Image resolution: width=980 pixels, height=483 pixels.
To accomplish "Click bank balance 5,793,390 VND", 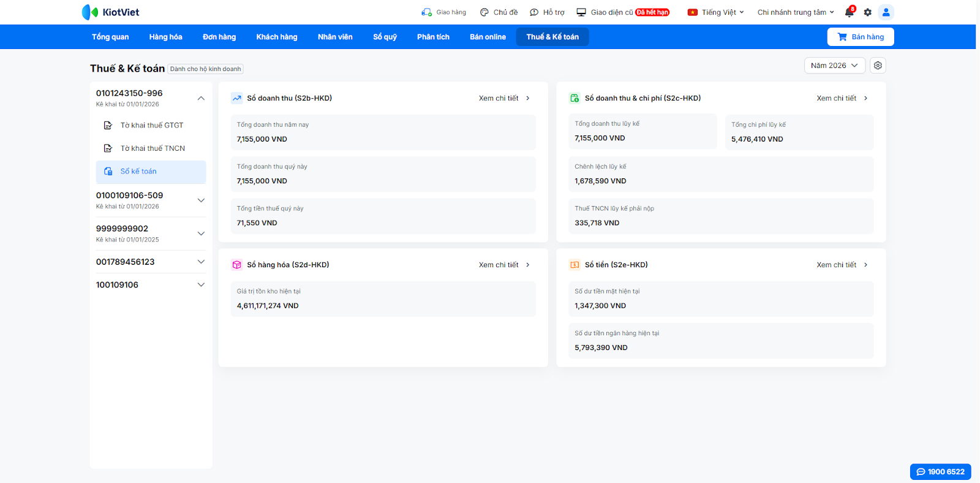I will (x=601, y=348).
